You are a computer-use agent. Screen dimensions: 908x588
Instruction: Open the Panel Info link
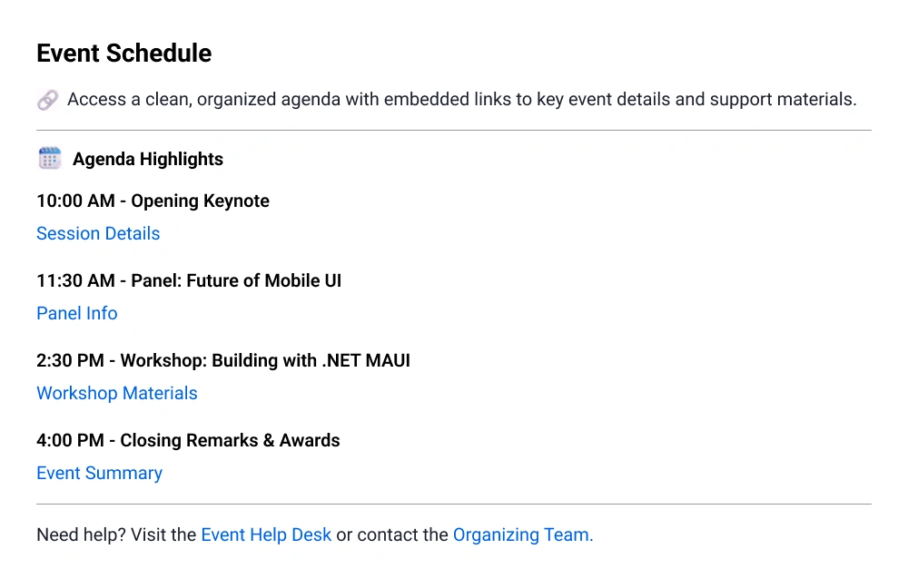[77, 313]
